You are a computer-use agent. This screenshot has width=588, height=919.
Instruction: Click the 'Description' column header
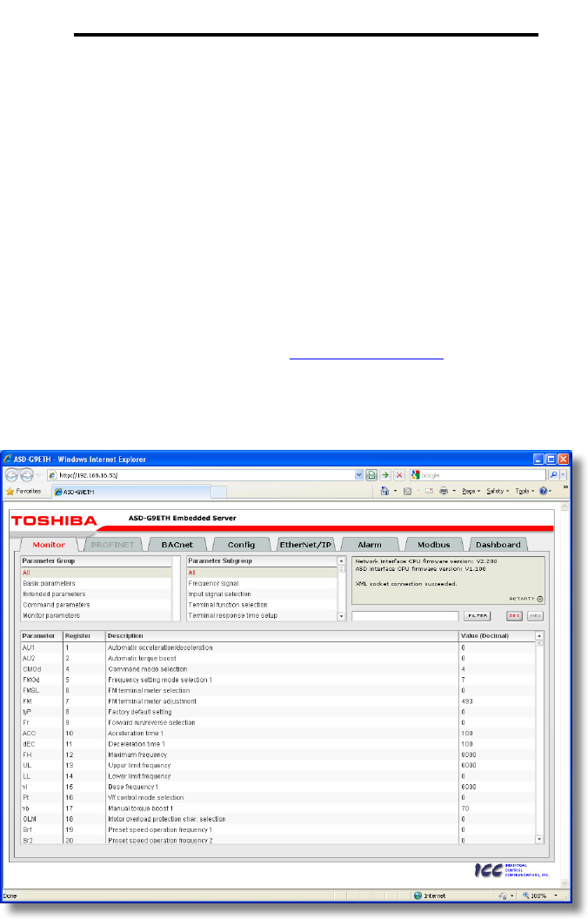[x=282, y=636]
